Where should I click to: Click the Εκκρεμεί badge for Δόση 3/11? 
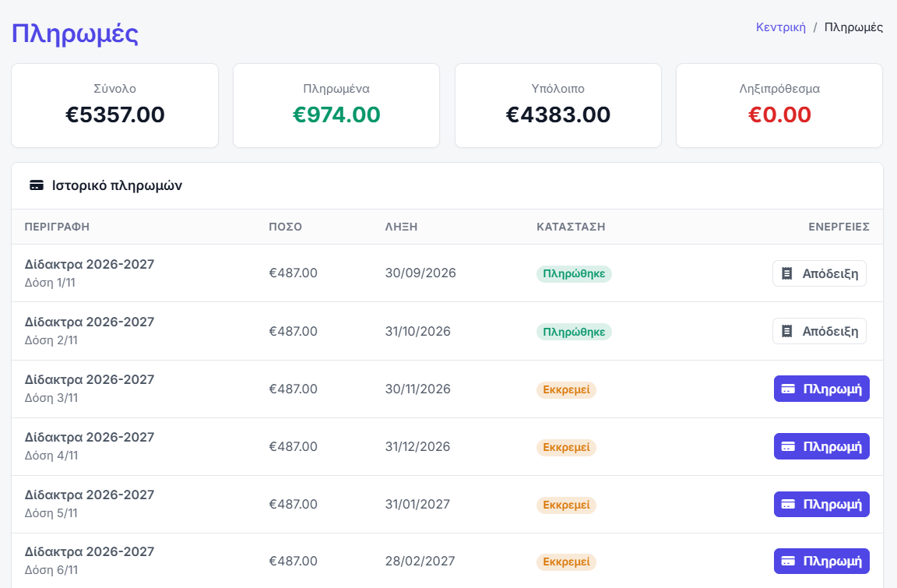pyautogui.click(x=566, y=389)
